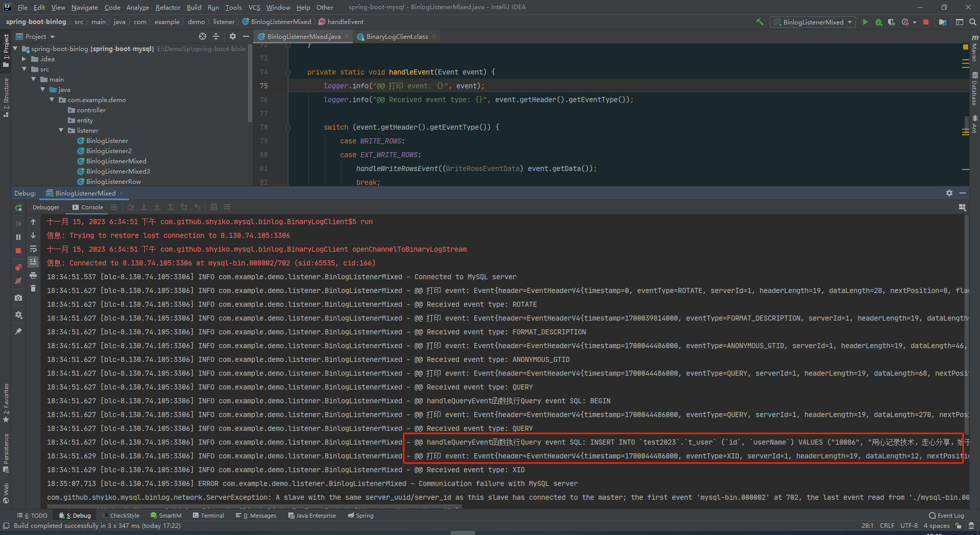Switch to the BinaryLogClient.class editor tab
The height and width of the screenshot is (535, 980).
coord(397,36)
